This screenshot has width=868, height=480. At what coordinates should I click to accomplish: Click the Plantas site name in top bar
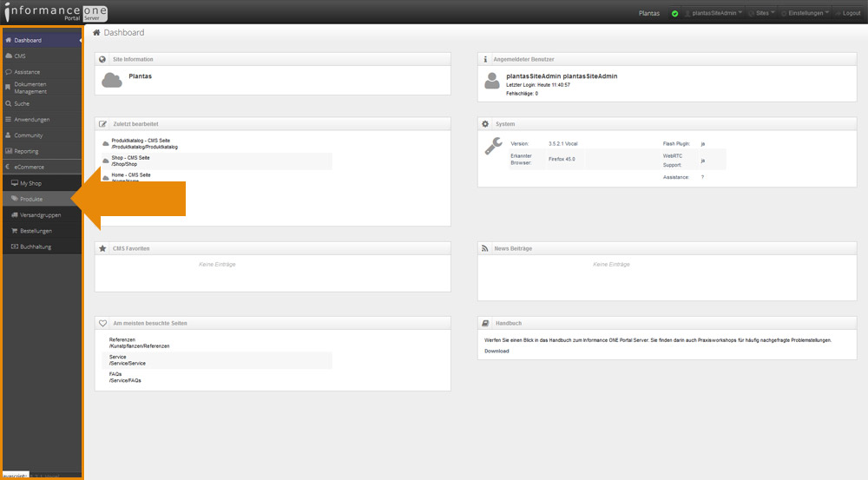coord(648,13)
